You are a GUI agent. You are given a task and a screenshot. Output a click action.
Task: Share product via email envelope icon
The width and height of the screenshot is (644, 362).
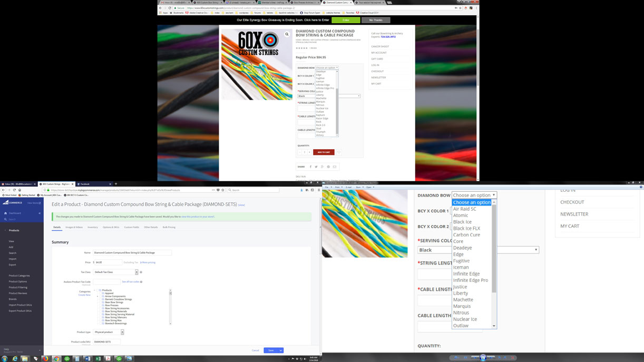click(334, 167)
